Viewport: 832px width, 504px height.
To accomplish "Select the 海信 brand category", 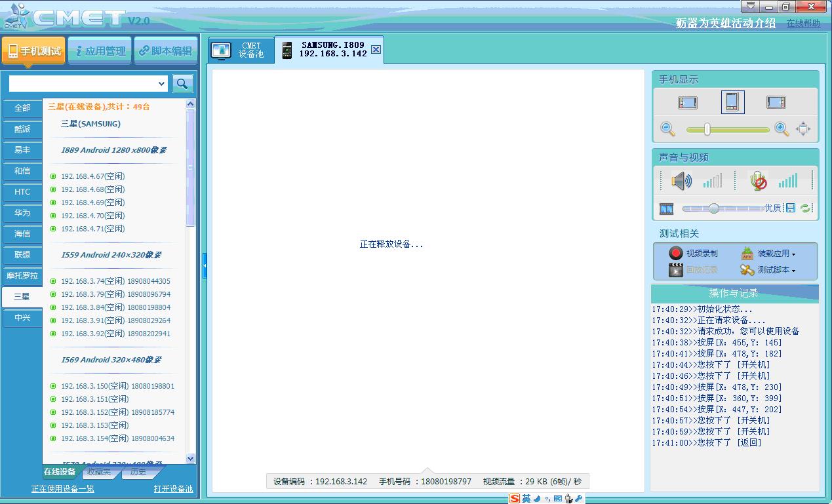I will (x=22, y=233).
